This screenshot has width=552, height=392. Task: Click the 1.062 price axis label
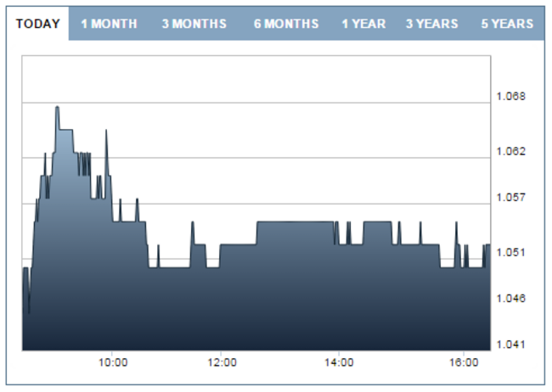tap(511, 152)
